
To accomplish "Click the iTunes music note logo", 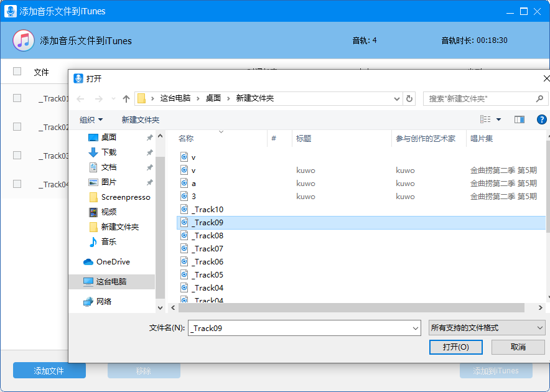I will click(24, 40).
